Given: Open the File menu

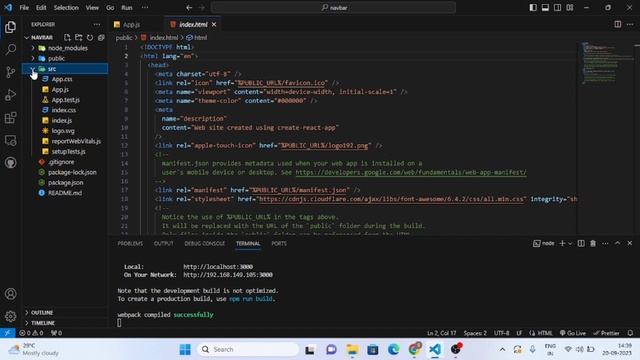Looking at the screenshot, I should coord(24,7).
